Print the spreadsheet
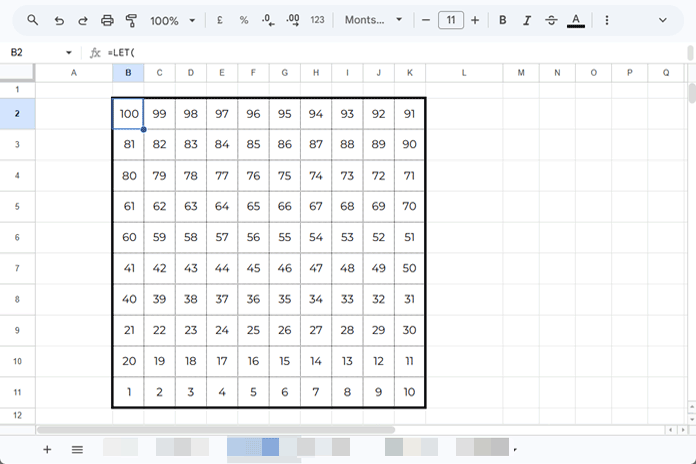 [107, 20]
